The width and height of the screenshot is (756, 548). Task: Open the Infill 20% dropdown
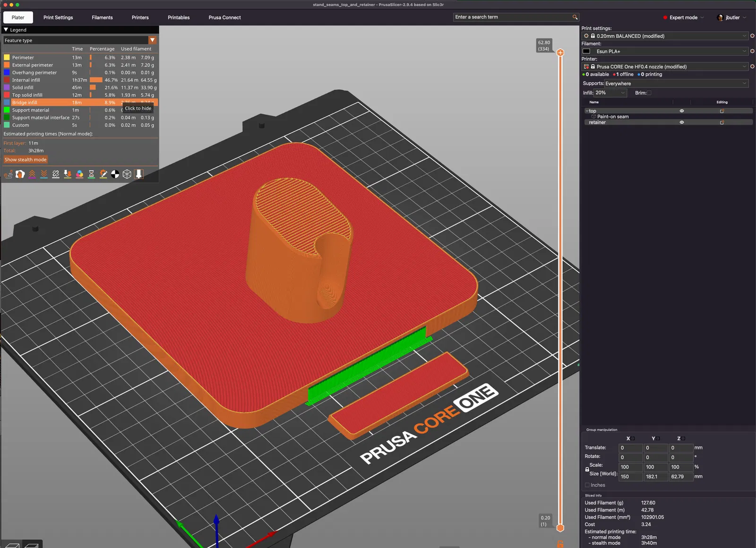pos(610,93)
